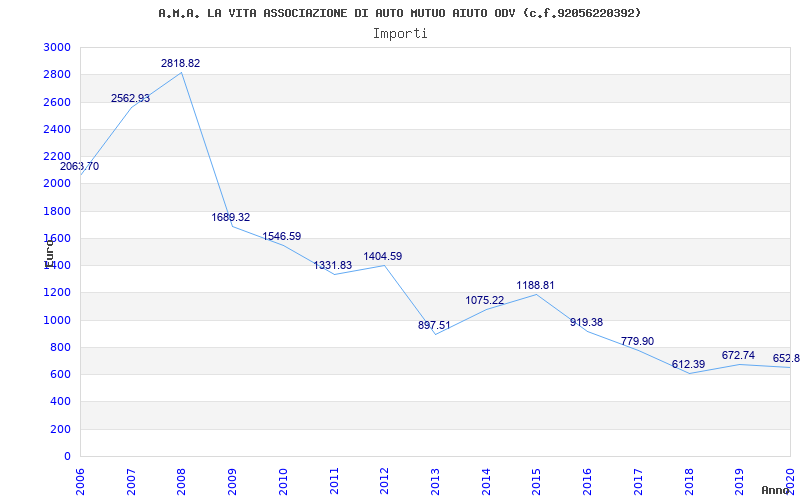Click y-axis tick 200
The image size is (800, 500).
point(61,430)
